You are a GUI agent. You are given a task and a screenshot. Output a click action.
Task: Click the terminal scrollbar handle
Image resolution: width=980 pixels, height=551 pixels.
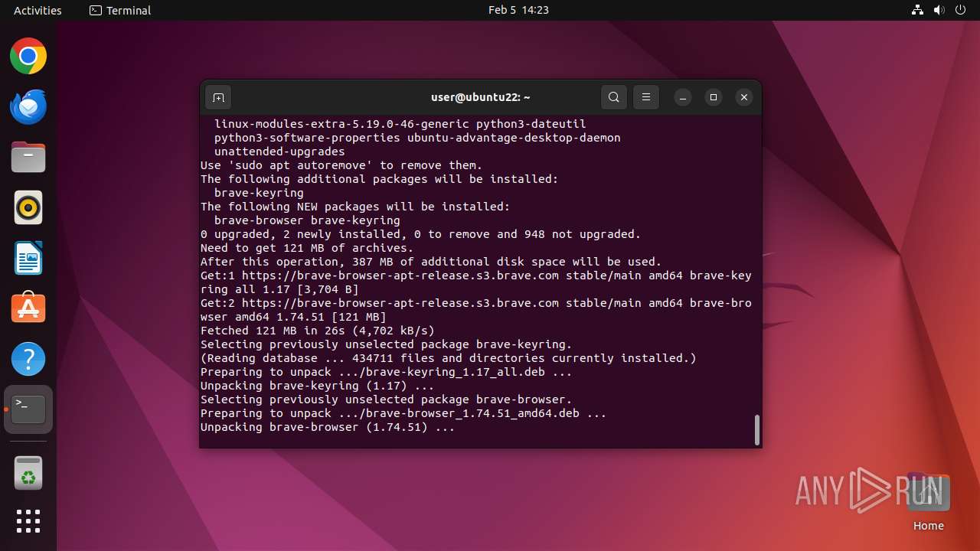[757, 430]
